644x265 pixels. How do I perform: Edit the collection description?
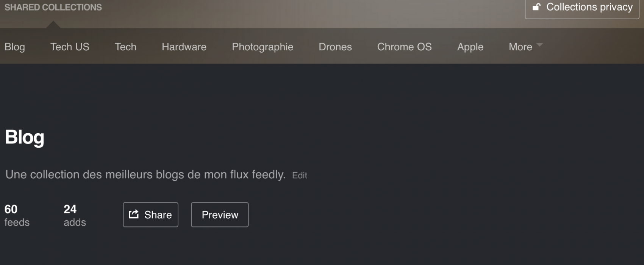coord(300,175)
